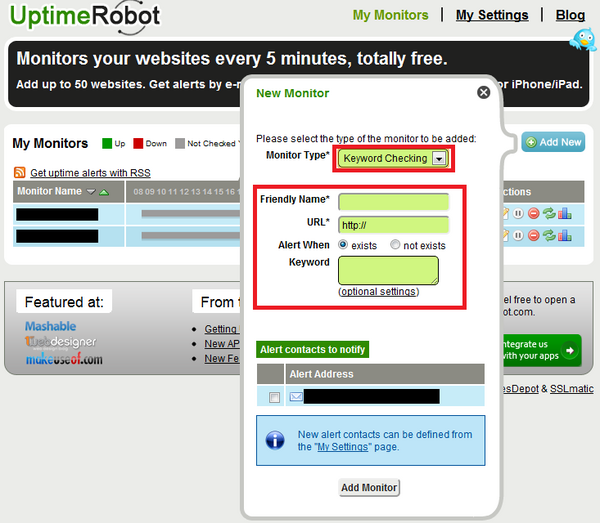Refresh the first monitor's status
Screen dimensions: 600x523
click(549, 213)
